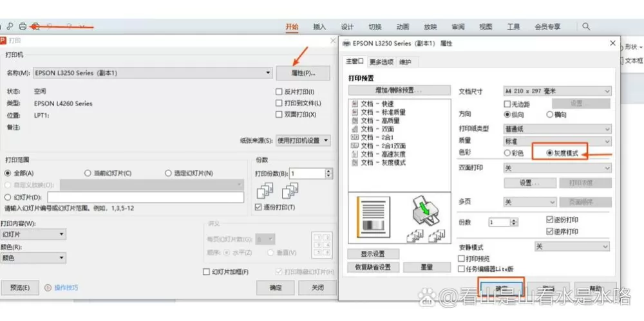Open the 打印内容(W) 幻灯片 dropdown
This screenshot has width=644, height=321.
(x=33, y=234)
